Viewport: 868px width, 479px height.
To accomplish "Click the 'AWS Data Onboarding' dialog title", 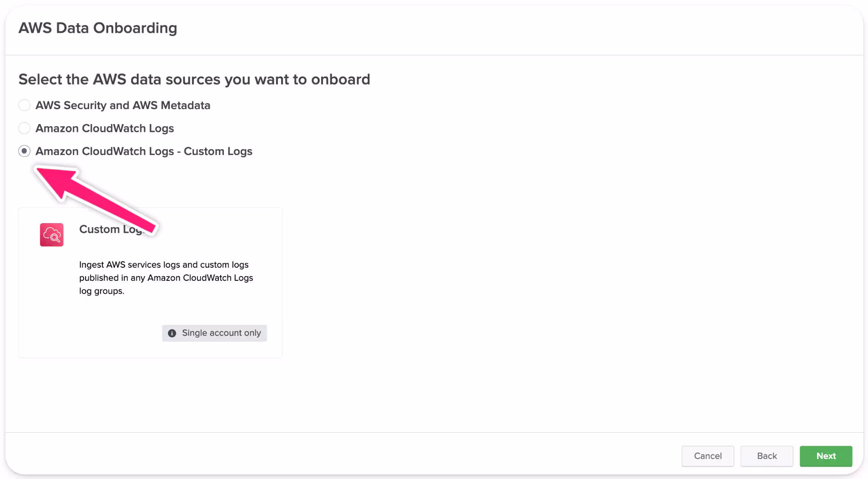I will coord(98,28).
